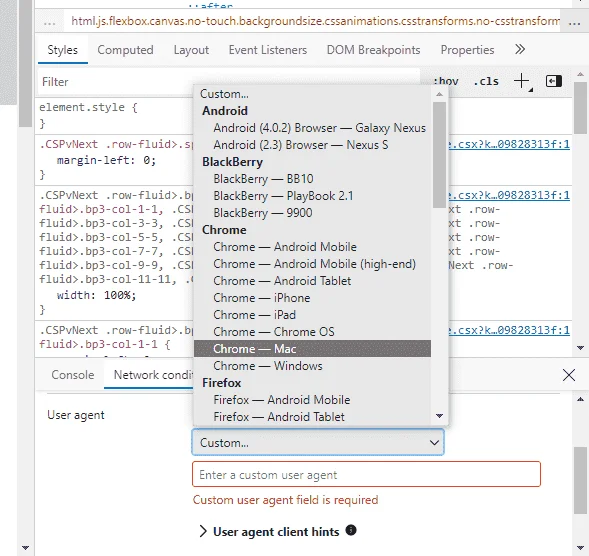Click the drawer scrollbar thumb

pyautogui.click(x=580, y=480)
